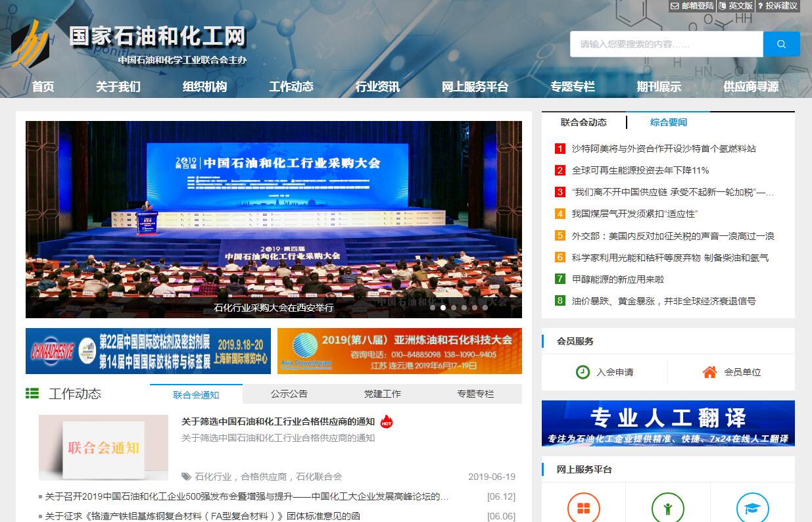Click the search keyword input field
The width and height of the screenshot is (812, 522).
click(x=665, y=44)
